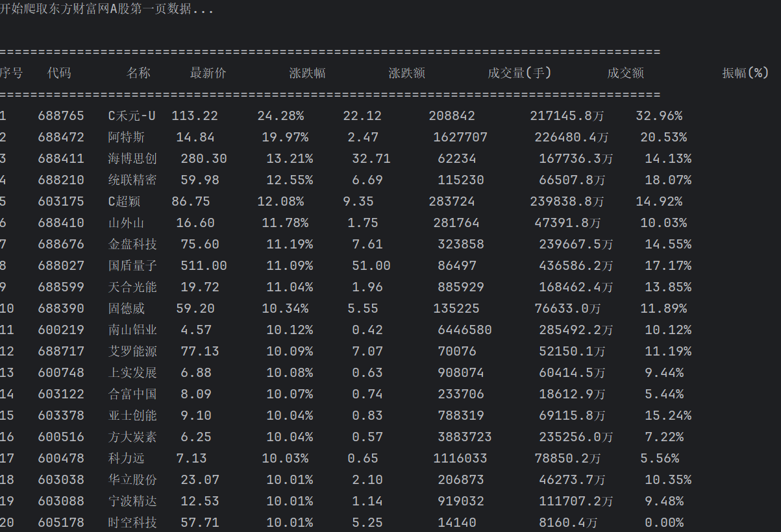
Task: Select the stock name 金盘科技
Action: (132, 245)
